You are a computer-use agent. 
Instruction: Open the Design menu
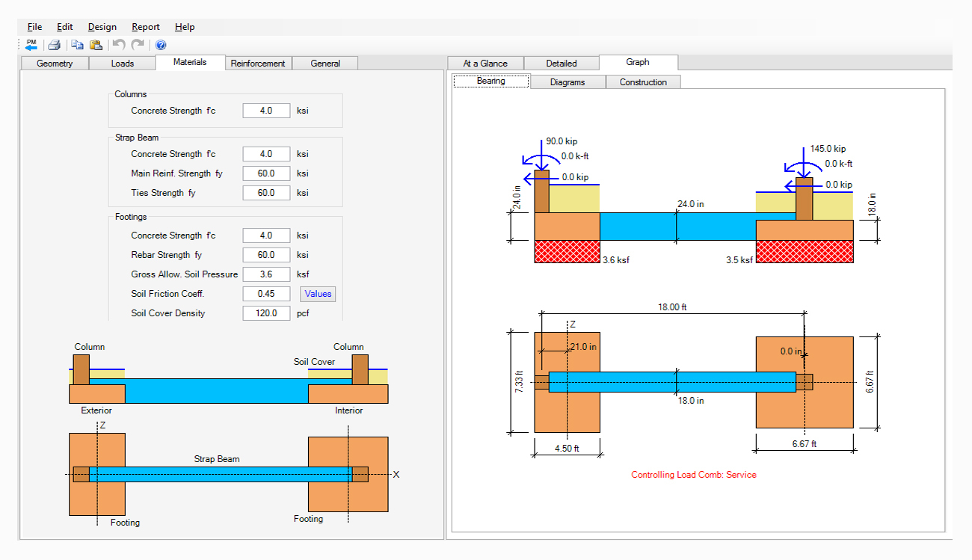(x=102, y=27)
